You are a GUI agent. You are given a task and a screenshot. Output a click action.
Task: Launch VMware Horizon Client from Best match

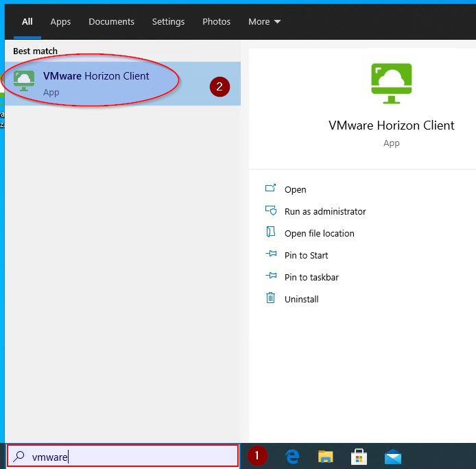[x=96, y=83]
